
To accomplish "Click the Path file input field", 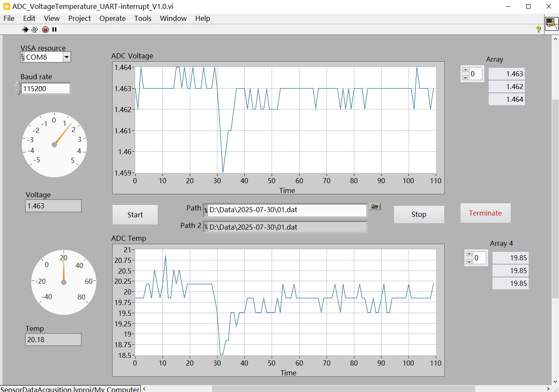I will click(x=286, y=210).
